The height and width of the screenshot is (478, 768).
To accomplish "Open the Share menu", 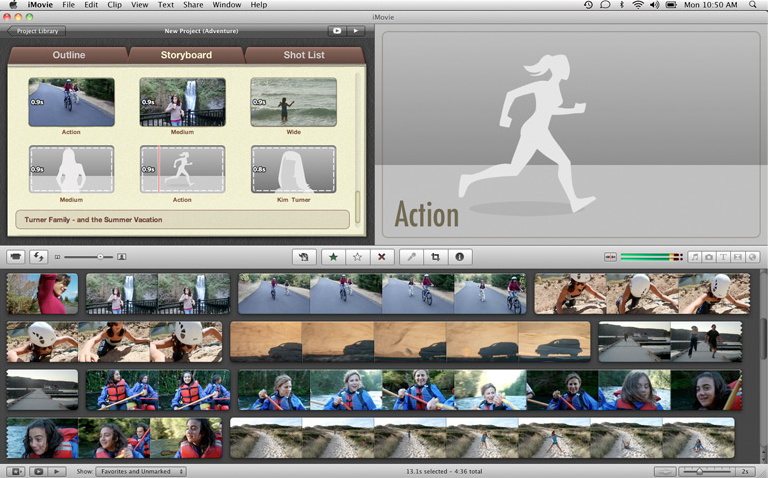I will (193, 5).
